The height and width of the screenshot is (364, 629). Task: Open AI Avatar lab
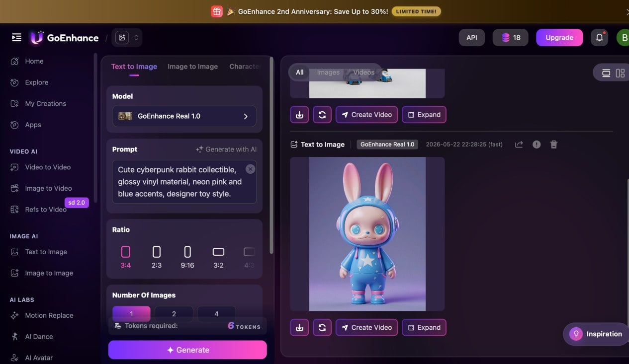(39, 358)
